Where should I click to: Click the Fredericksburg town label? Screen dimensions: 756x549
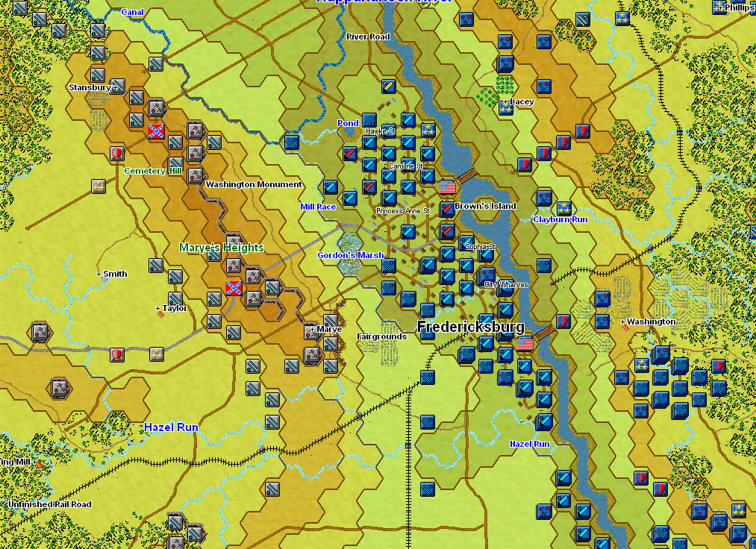[x=471, y=327]
